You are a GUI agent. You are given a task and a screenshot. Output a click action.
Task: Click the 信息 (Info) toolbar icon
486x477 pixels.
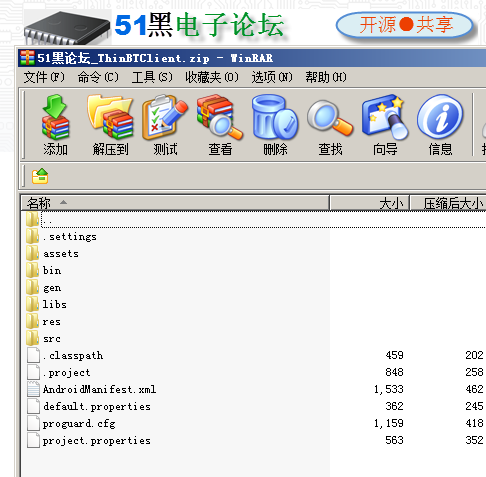pyautogui.click(x=440, y=117)
